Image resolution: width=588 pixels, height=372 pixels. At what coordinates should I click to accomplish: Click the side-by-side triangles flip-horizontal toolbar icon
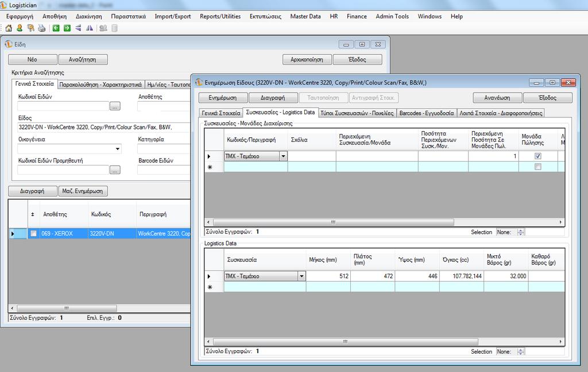(x=89, y=28)
